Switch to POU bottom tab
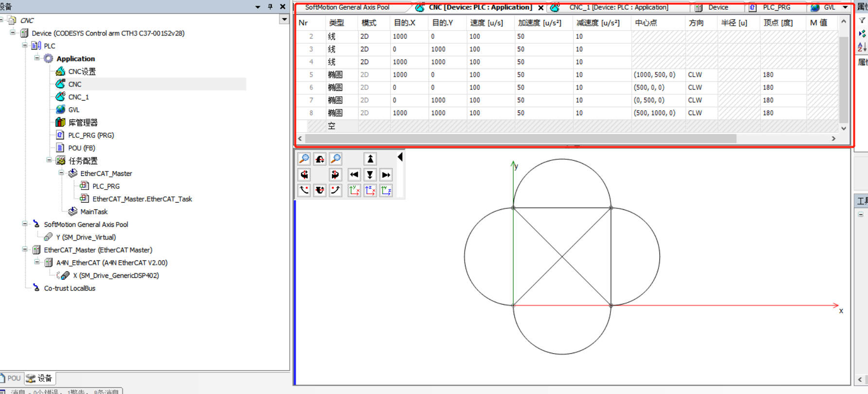868x394 pixels. coord(11,378)
